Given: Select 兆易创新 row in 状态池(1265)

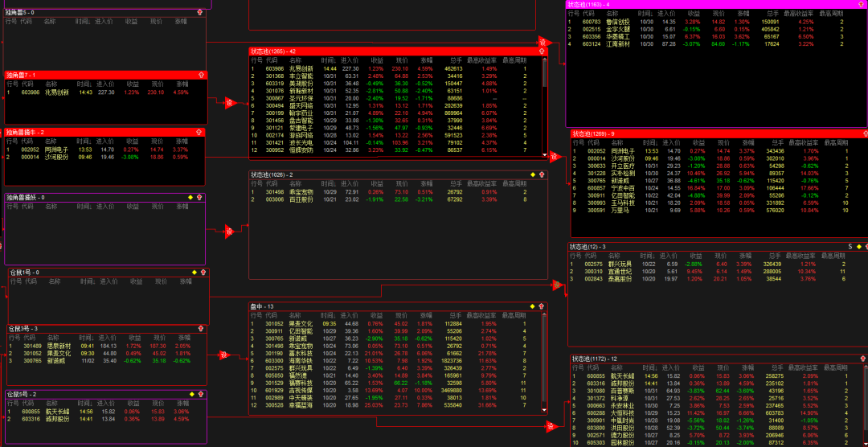Looking at the screenshot, I should tap(301, 69).
